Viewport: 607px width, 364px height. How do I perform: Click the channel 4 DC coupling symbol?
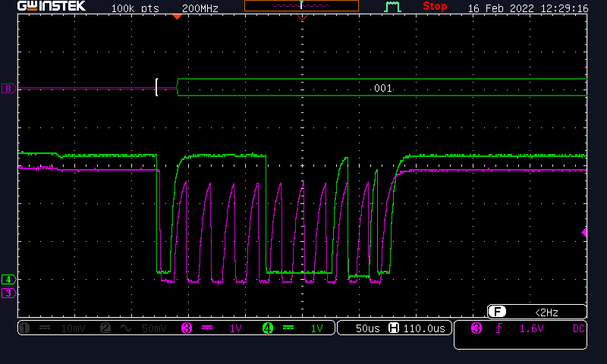click(x=288, y=328)
